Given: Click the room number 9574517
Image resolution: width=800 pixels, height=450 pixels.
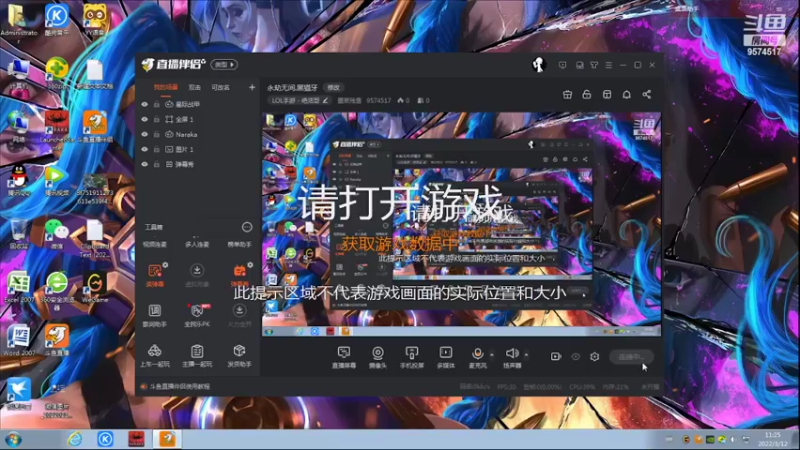Looking at the screenshot, I should (x=379, y=101).
